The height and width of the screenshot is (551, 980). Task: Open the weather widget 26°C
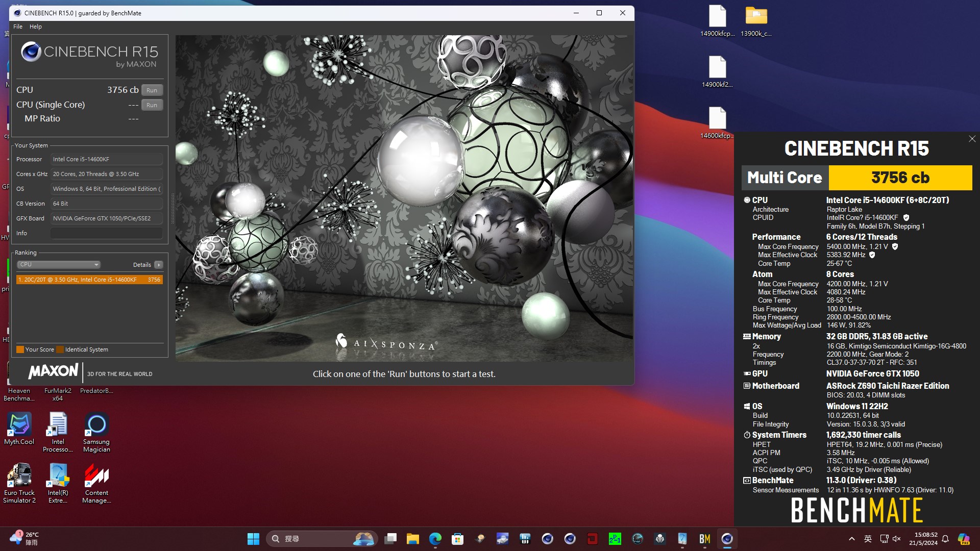(x=24, y=539)
